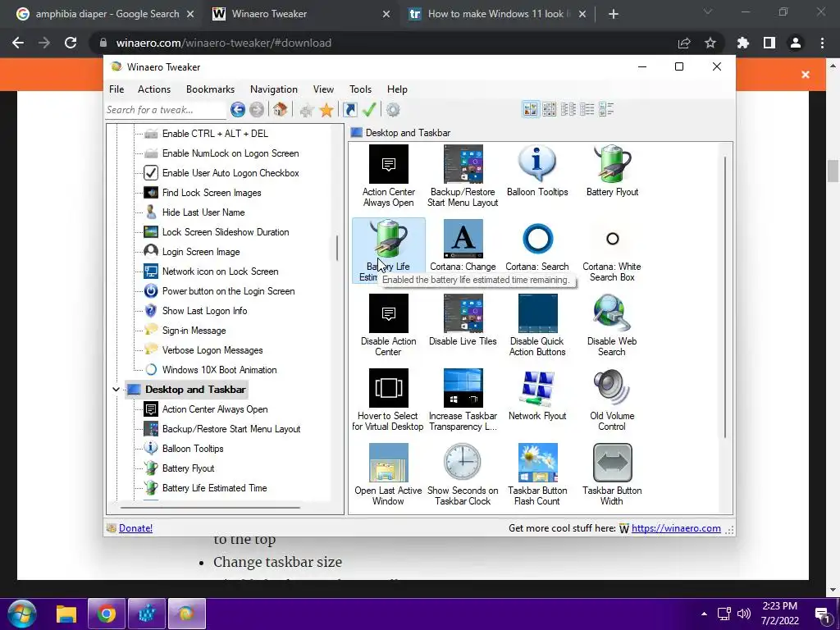Collapse the Desktop and Taskbar tree node
Image resolution: width=840 pixels, height=630 pixels.
tap(116, 390)
